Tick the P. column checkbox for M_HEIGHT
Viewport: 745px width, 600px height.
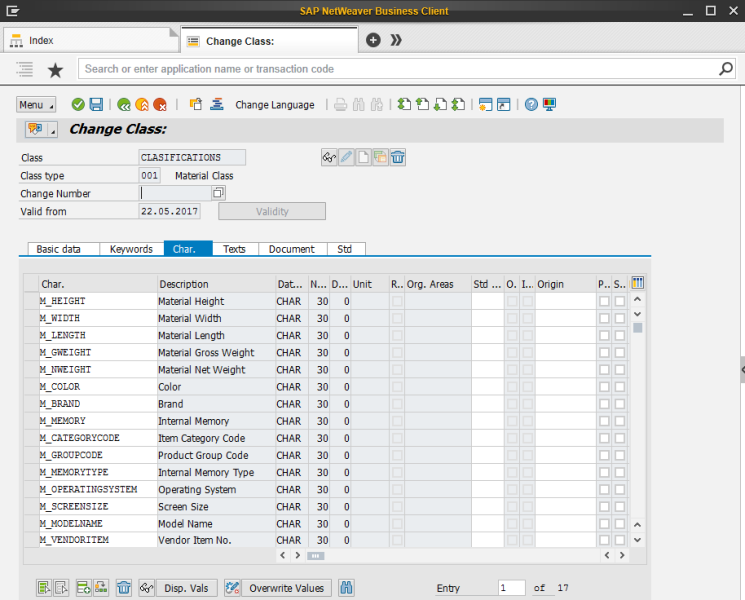pyautogui.click(x=603, y=301)
